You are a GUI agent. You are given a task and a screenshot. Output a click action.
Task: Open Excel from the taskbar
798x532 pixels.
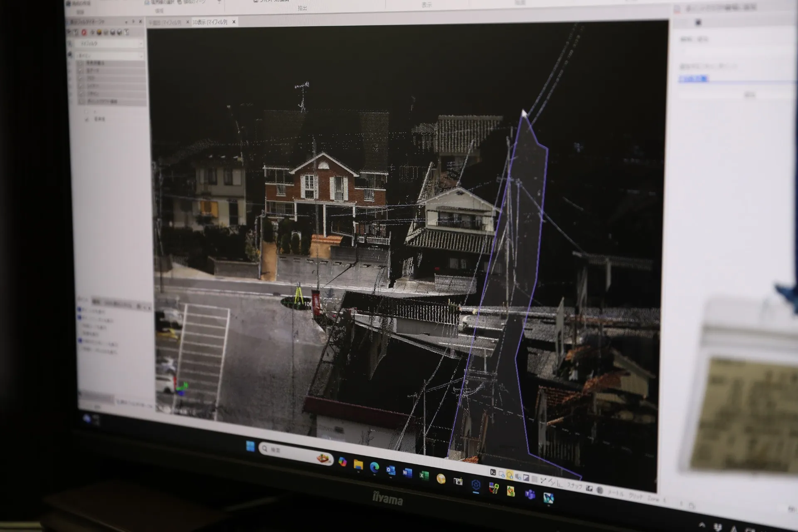coord(424,475)
